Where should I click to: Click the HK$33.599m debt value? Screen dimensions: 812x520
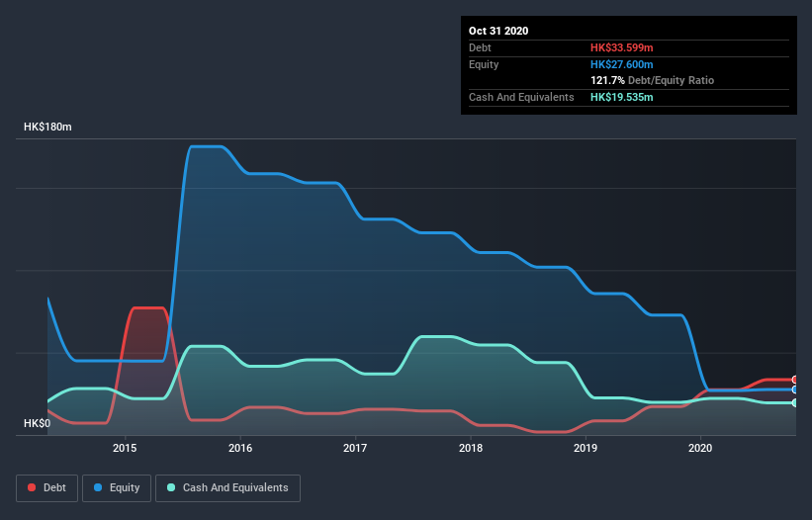tap(621, 47)
